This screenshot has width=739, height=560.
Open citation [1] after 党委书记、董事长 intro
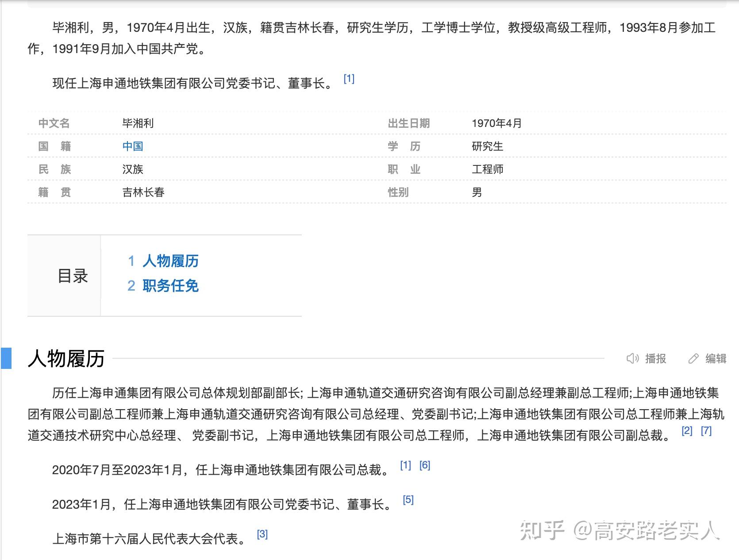pyautogui.click(x=349, y=79)
